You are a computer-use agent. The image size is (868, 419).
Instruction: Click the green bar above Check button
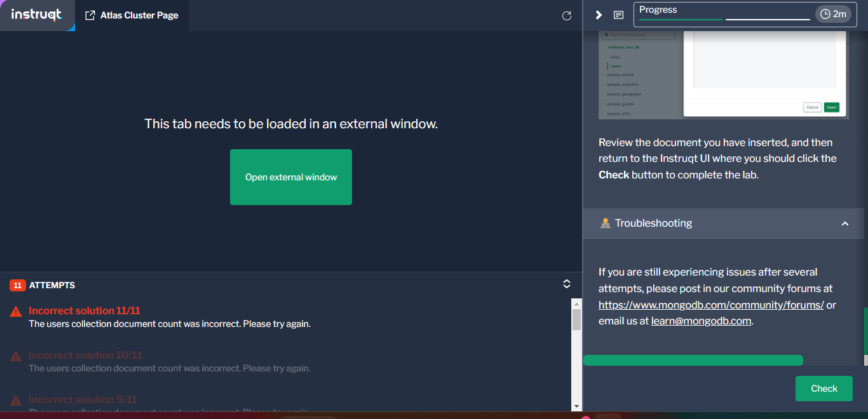693,361
